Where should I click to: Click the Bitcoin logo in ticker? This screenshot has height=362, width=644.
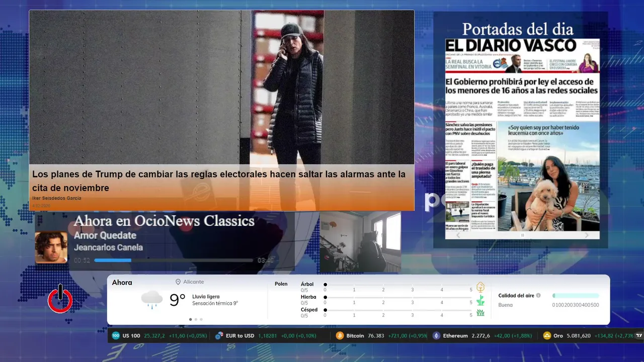tap(340, 336)
